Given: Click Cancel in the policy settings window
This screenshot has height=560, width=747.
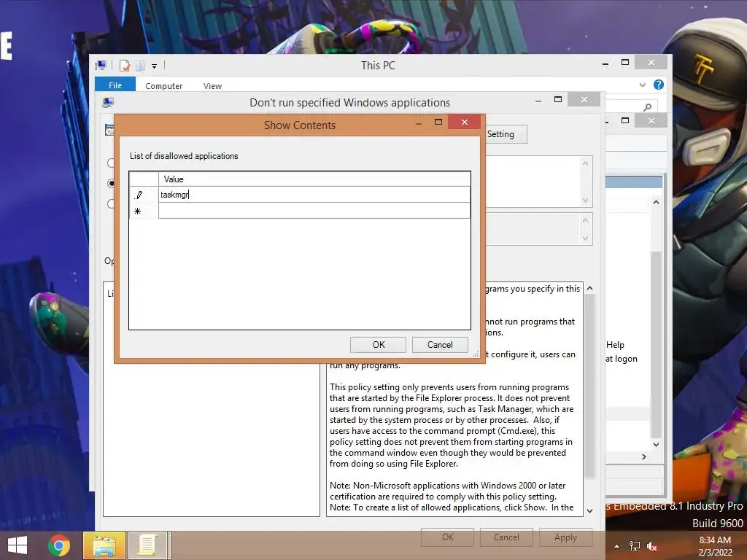Looking at the screenshot, I should (506, 537).
